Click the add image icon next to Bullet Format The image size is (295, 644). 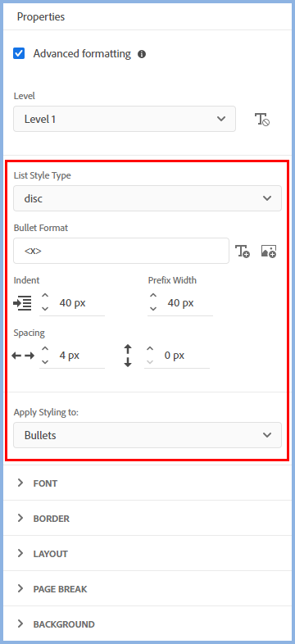pos(269,251)
